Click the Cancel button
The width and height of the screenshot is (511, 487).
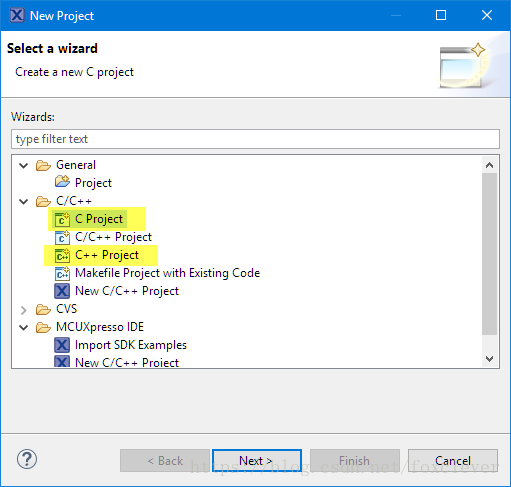453,461
